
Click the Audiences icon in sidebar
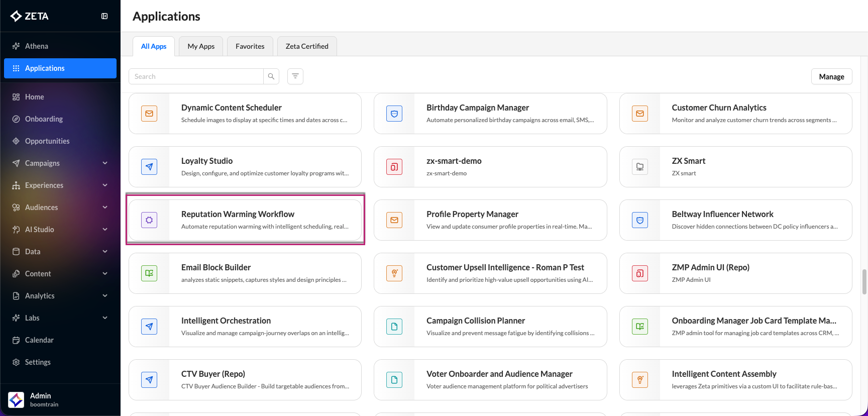click(16, 207)
